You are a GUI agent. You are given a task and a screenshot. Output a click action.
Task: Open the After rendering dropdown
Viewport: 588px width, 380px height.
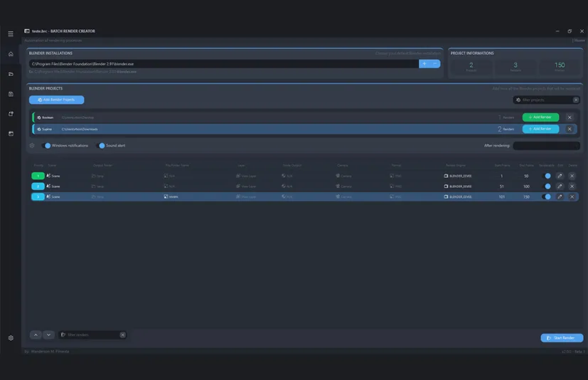tap(546, 146)
